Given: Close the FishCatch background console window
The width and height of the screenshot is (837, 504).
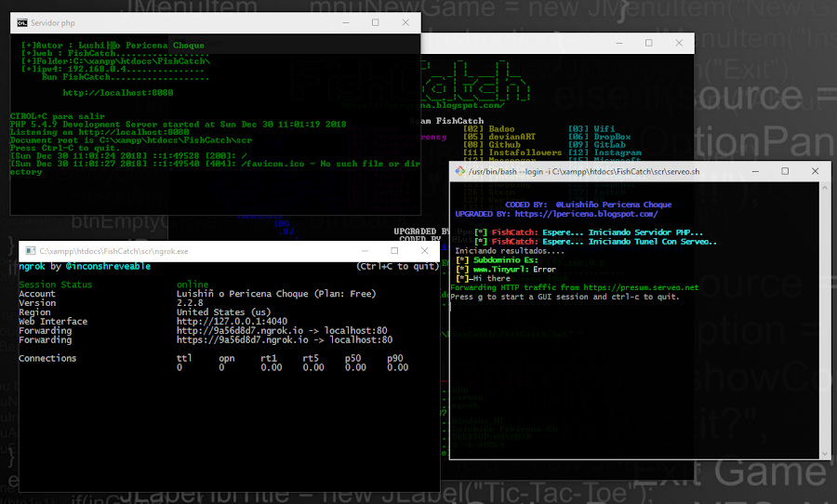Looking at the screenshot, I should pos(679,43).
